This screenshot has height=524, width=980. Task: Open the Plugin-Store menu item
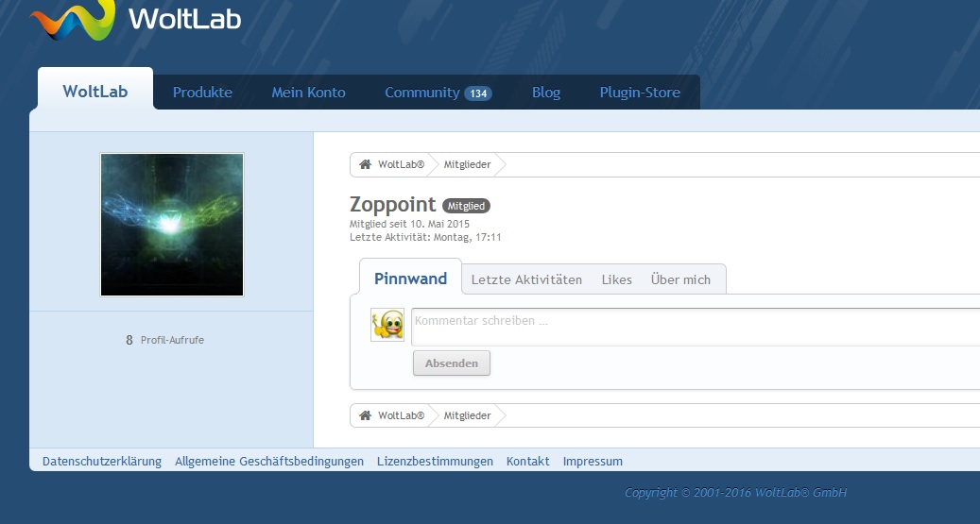pos(640,93)
